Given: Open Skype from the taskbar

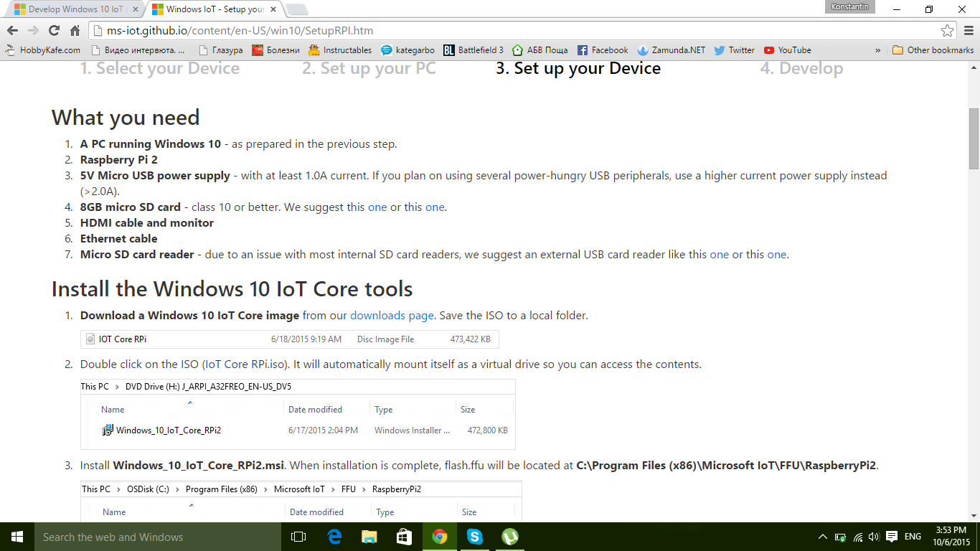Looking at the screenshot, I should point(474,537).
